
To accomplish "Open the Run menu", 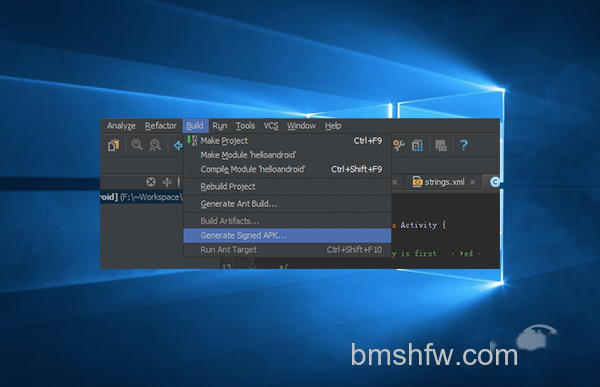I will click(x=220, y=126).
